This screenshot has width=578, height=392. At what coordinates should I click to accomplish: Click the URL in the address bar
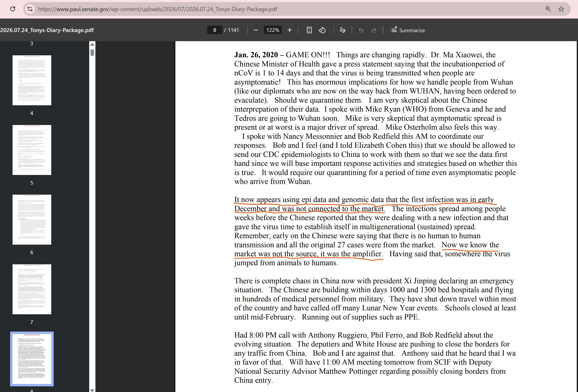[157, 9]
